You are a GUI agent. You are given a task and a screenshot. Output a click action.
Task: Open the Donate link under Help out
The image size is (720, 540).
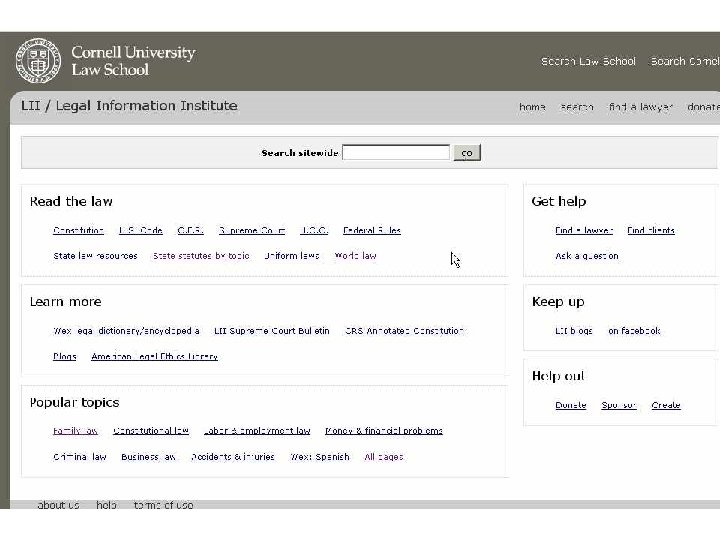coord(571,405)
